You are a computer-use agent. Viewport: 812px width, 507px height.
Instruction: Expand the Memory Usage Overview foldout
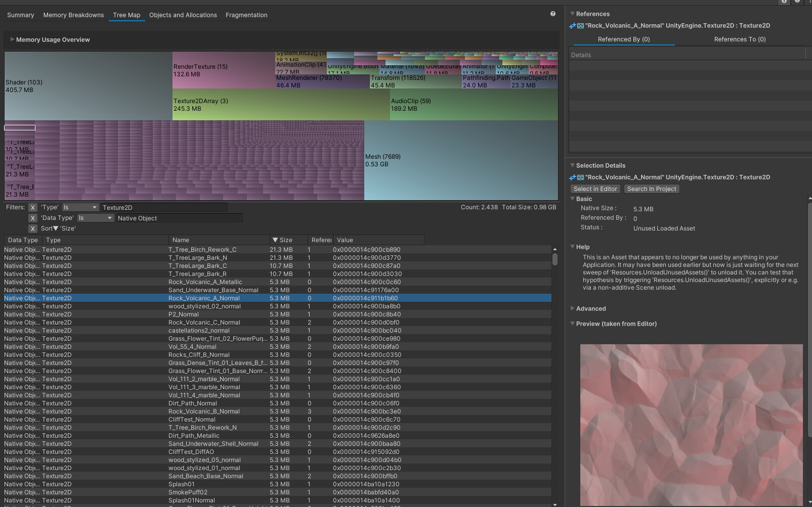12,39
